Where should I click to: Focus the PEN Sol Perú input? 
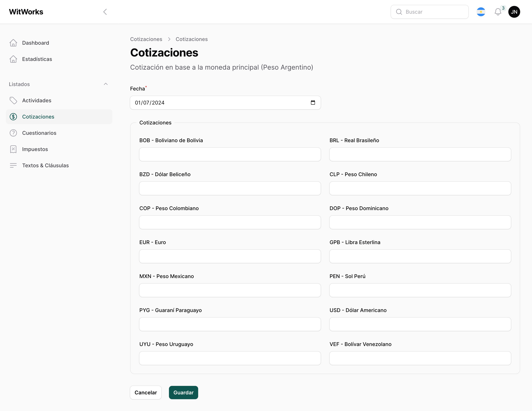tap(420, 290)
